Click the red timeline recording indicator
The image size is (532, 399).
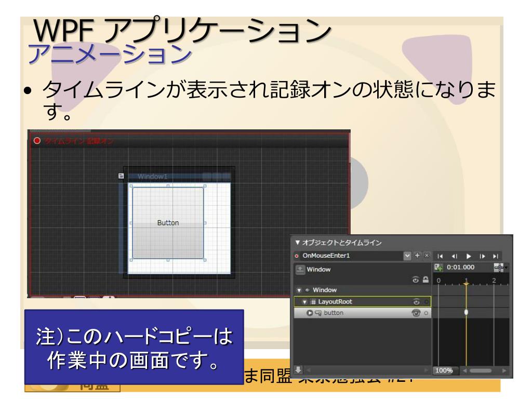(37, 140)
